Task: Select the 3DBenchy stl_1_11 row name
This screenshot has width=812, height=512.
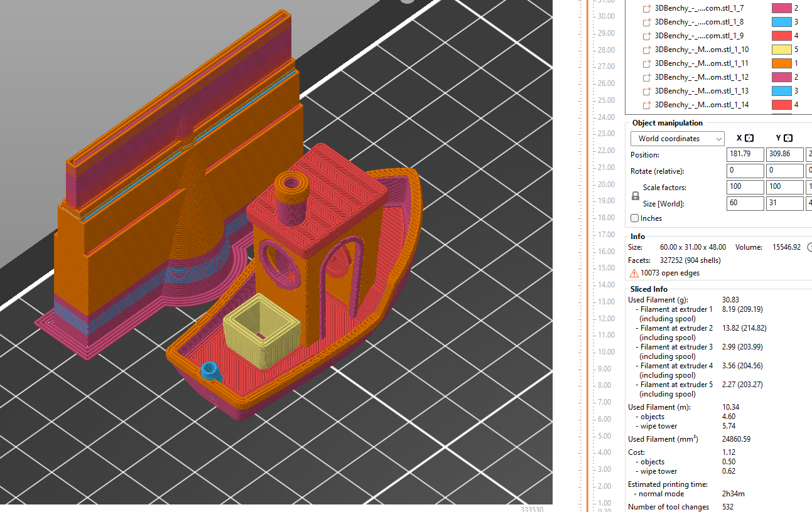Action: pos(701,63)
